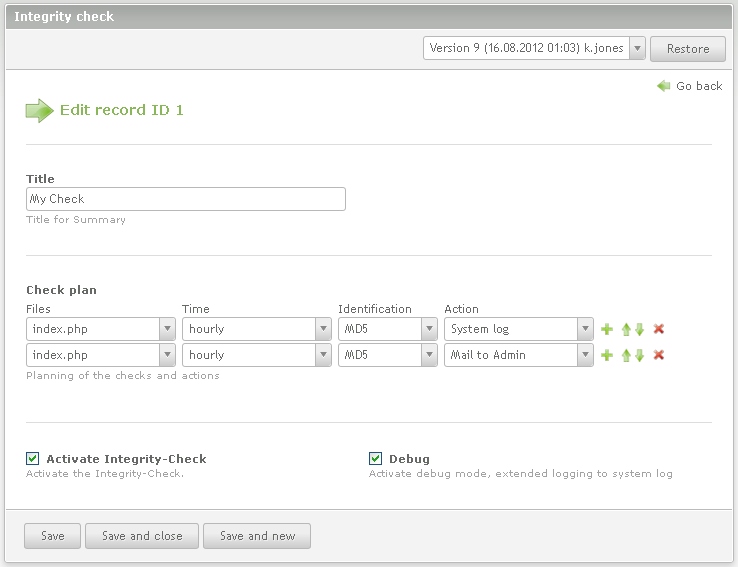Move the Mail to Admin row down
The width and height of the screenshot is (738, 567).
tap(639, 355)
